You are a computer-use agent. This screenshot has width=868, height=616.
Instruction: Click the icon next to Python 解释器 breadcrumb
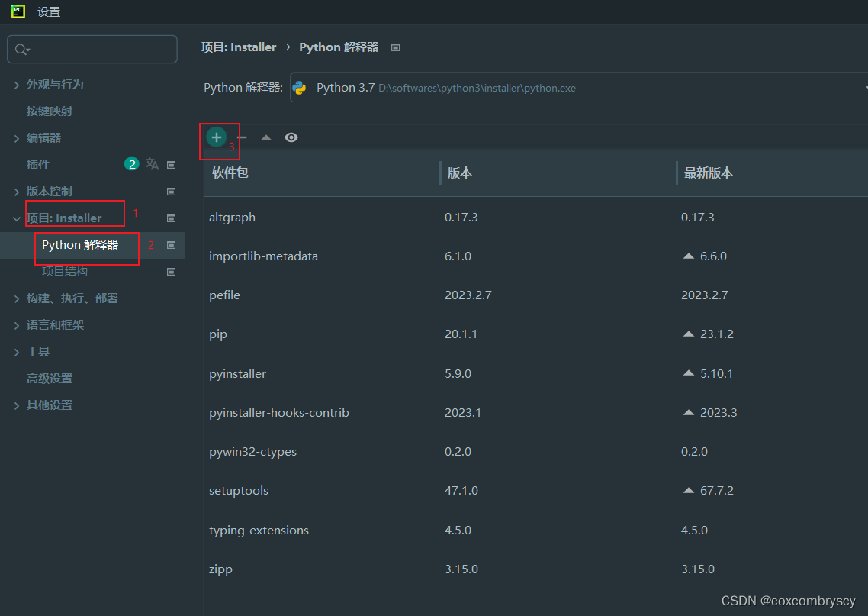click(395, 47)
